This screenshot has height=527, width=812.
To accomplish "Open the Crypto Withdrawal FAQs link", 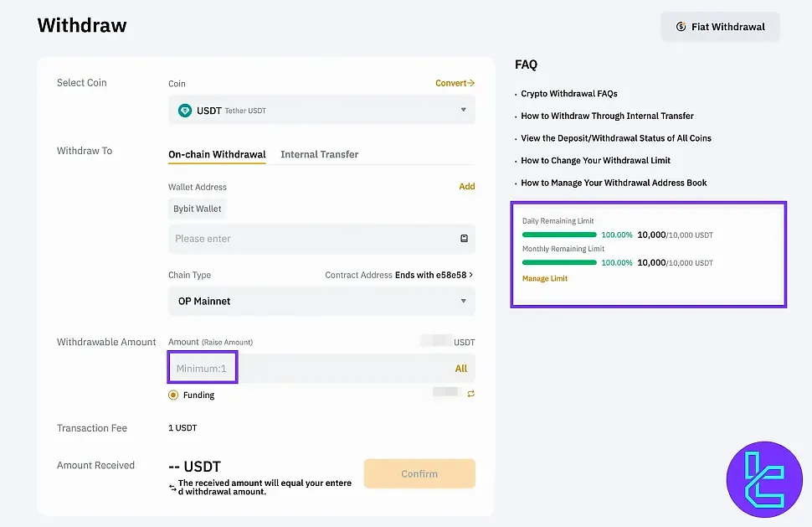I will 568,94.
